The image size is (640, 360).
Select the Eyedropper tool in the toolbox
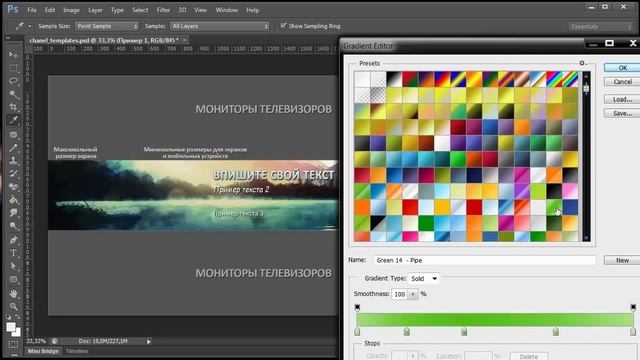tap(13, 120)
